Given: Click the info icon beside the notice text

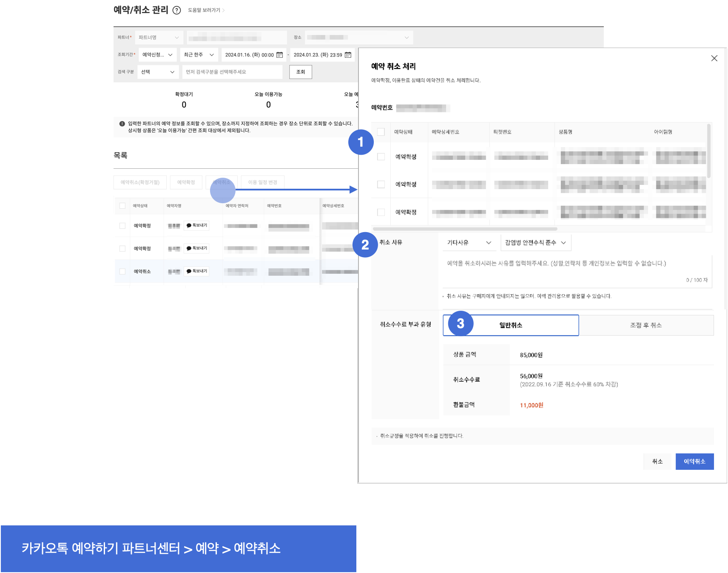Looking at the screenshot, I should pyautogui.click(x=122, y=124).
